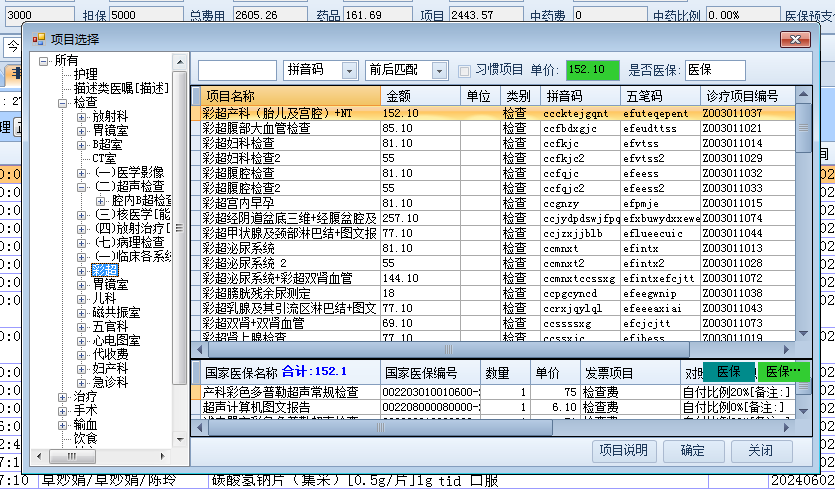Collapse the (二)超声检查 tree node
Screen dimensions: 835x503
[81, 187]
